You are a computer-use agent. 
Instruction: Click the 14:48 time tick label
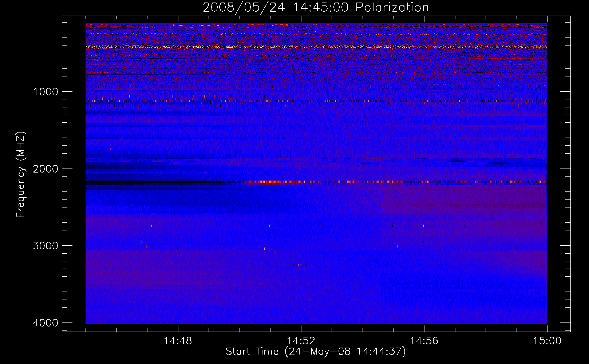(x=178, y=341)
